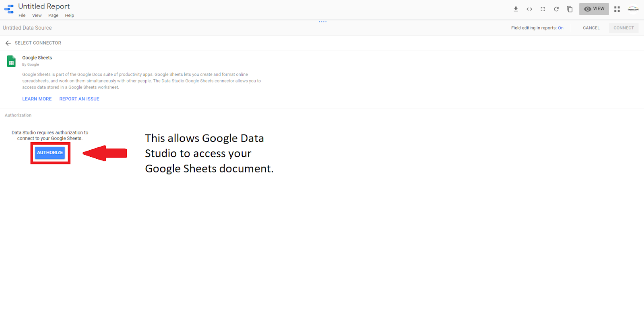This screenshot has height=313, width=644.
Task: Open the Google apps grid icon
Action: click(x=617, y=9)
